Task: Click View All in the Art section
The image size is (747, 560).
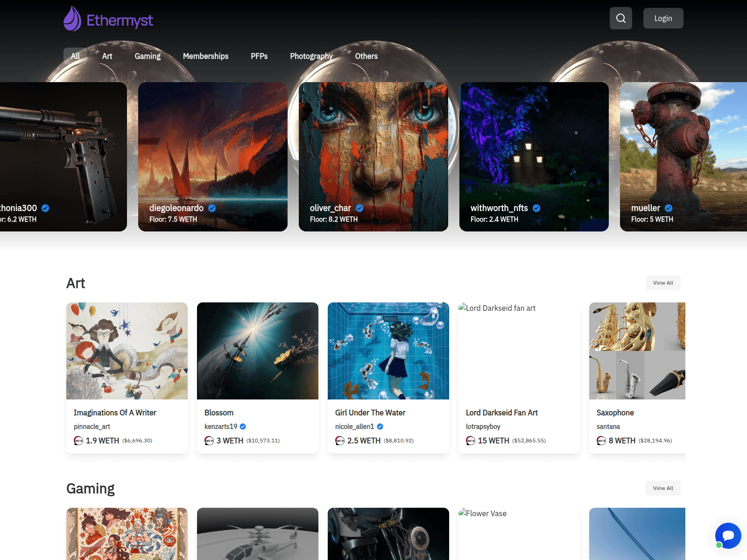Action: [663, 283]
